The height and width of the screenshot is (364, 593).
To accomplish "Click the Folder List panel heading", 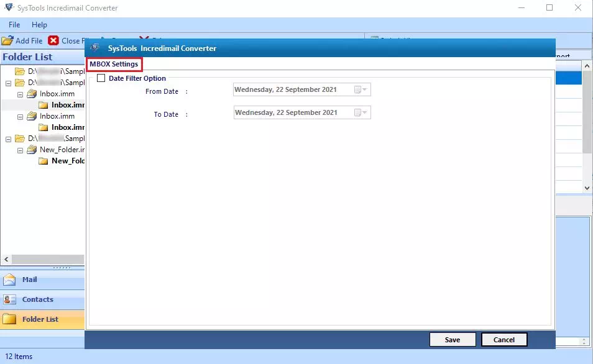I will pos(27,57).
